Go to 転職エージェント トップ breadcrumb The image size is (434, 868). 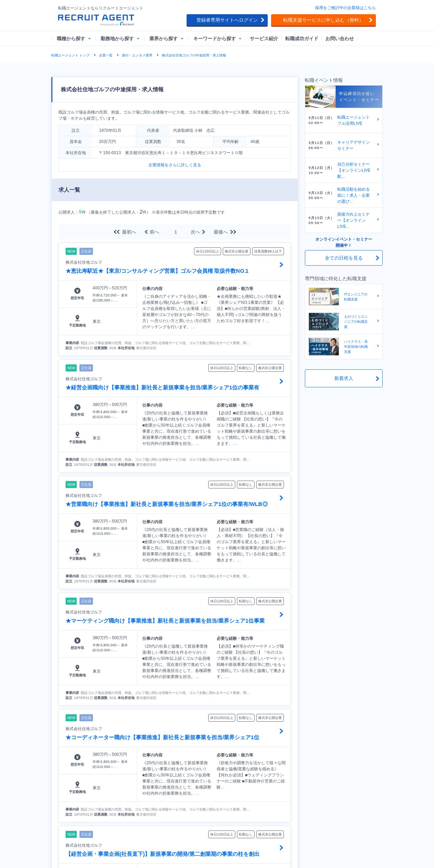[x=70, y=55]
